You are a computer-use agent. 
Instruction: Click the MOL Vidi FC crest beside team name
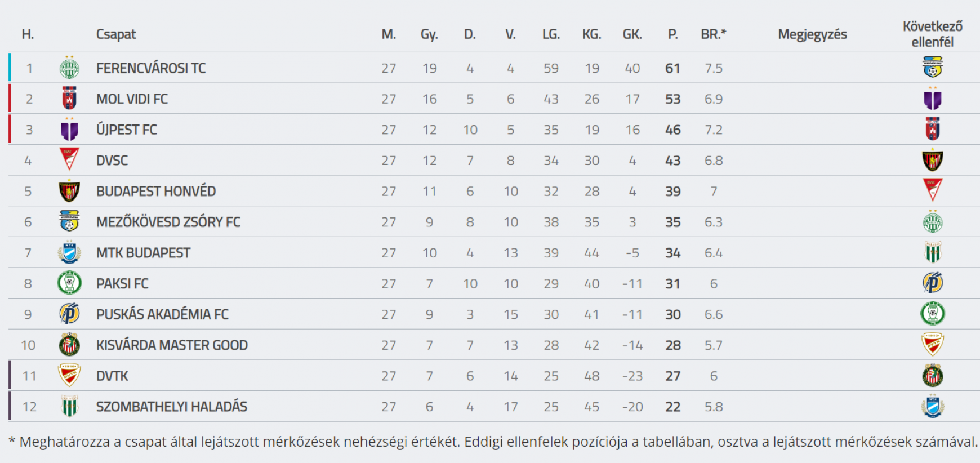(69, 98)
